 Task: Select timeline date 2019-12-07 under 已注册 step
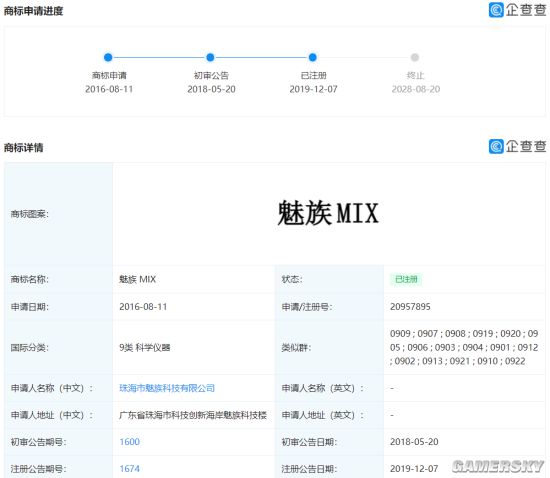313,89
